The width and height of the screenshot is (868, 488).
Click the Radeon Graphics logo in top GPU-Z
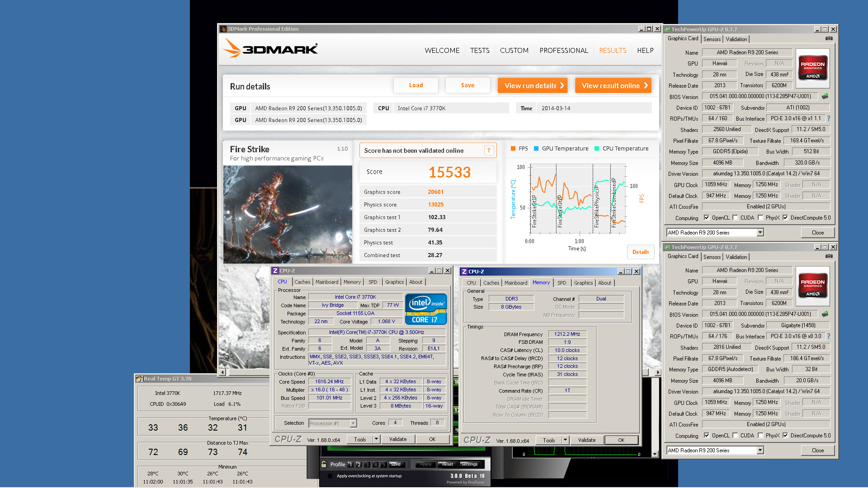coord(812,68)
